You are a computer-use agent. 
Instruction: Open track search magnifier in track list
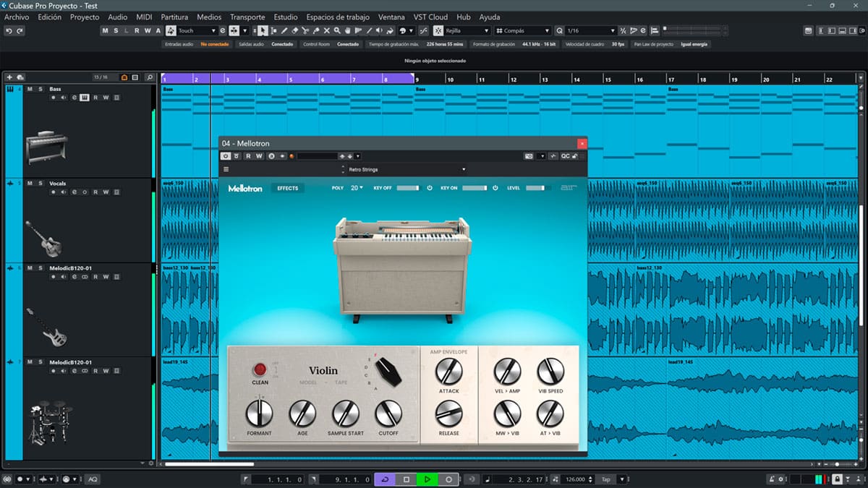tap(149, 77)
